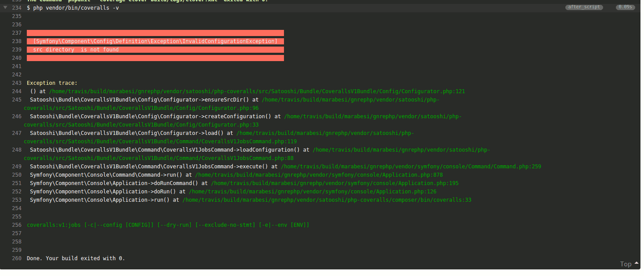Click the Configurator.php:96 continuation path
The width and height of the screenshot is (644, 276).
pos(141,108)
